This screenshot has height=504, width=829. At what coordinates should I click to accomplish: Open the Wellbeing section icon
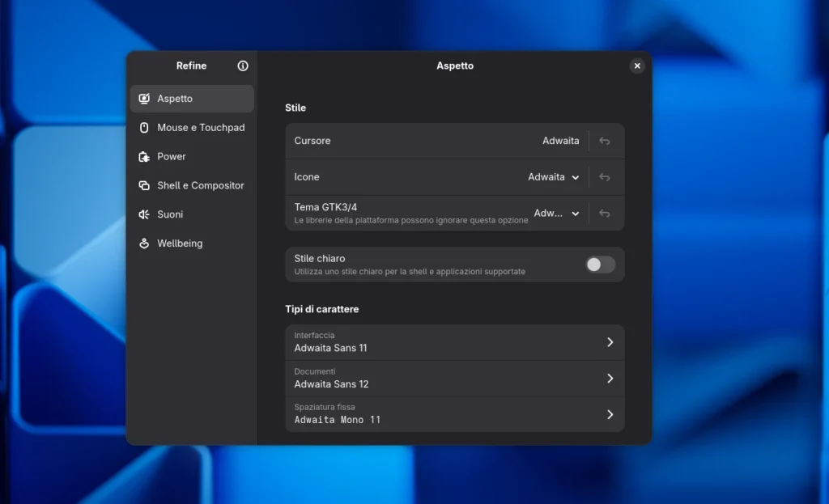click(143, 244)
